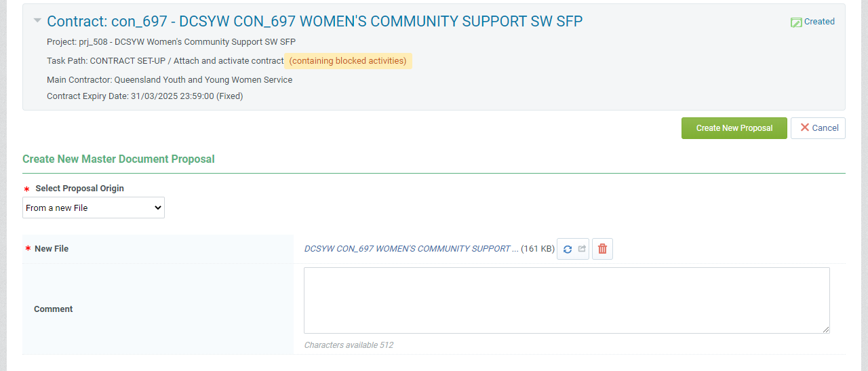Screen dimensions: 868x371
Task: Click the green Created status icon
Action: click(796, 22)
